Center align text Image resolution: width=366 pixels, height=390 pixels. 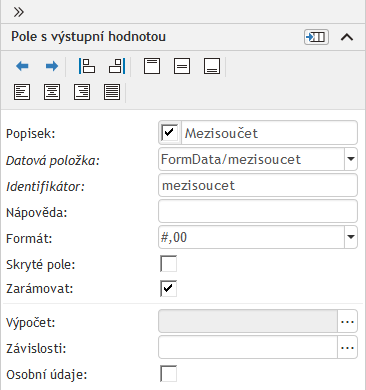(x=52, y=92)
